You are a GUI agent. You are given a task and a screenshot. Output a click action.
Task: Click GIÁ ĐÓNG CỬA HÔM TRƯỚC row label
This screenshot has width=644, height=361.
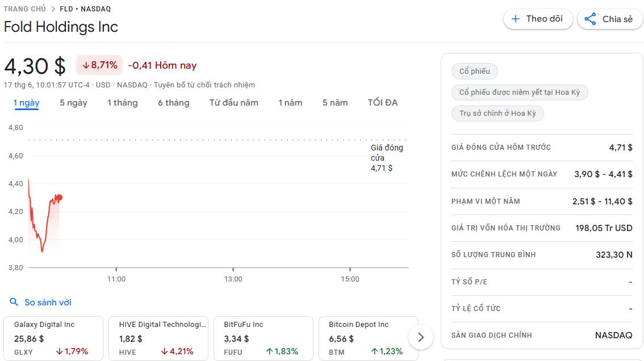(501, 147)
